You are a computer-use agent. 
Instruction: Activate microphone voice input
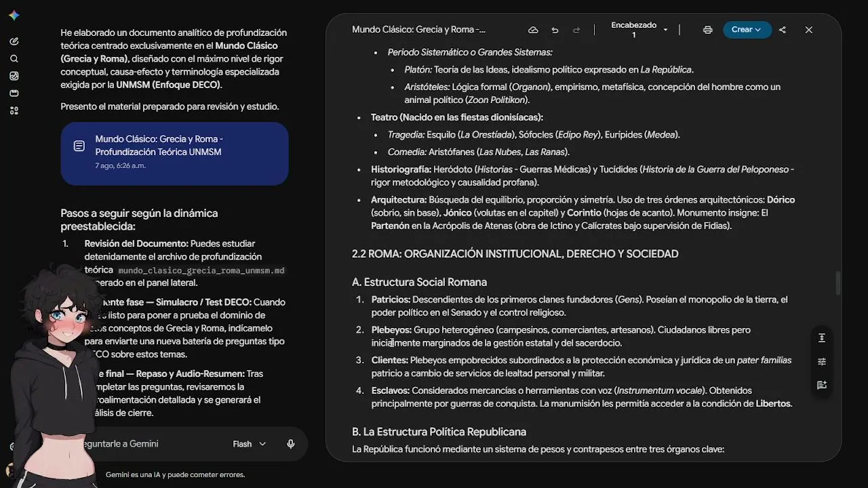290,444
